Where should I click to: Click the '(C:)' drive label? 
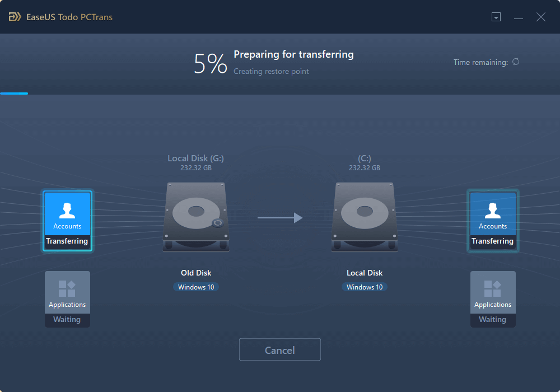[x=365, y=158]
